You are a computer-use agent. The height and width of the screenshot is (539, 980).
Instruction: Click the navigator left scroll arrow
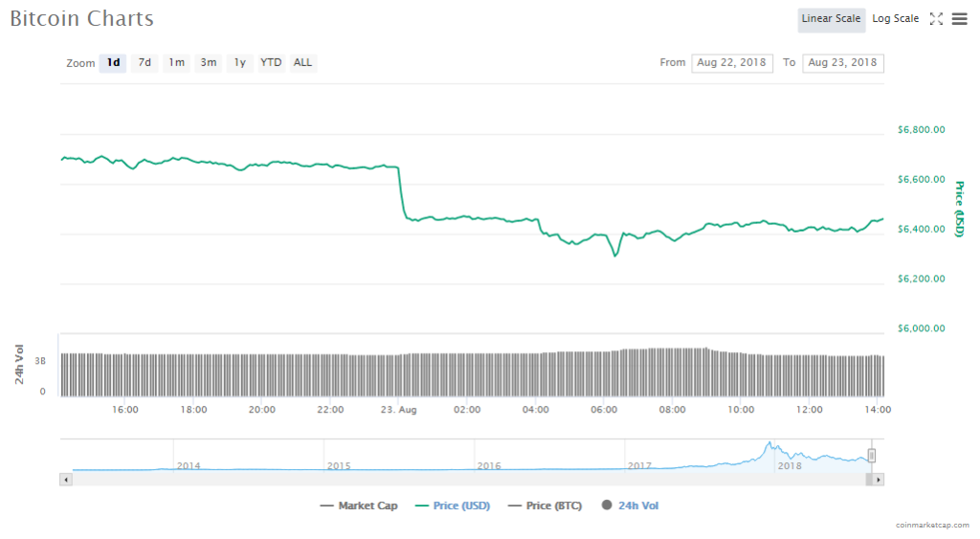pyautogui.click(x=66, y=479)
